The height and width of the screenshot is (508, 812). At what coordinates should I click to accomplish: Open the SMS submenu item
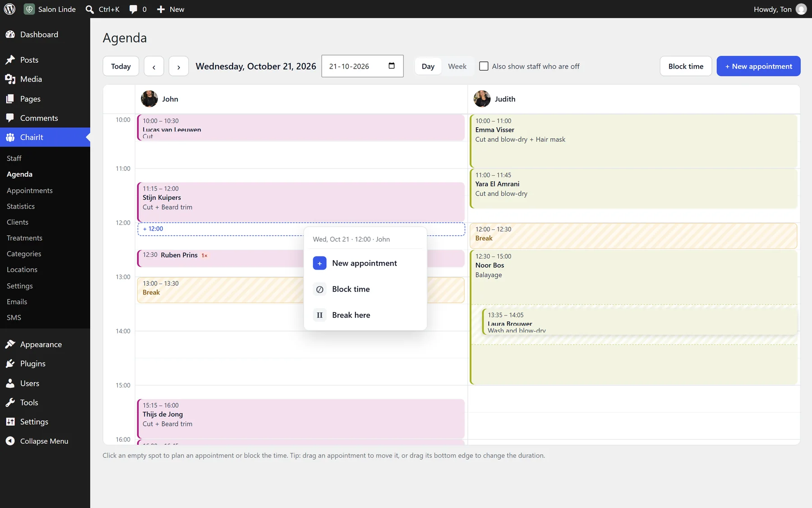point(14,317)
